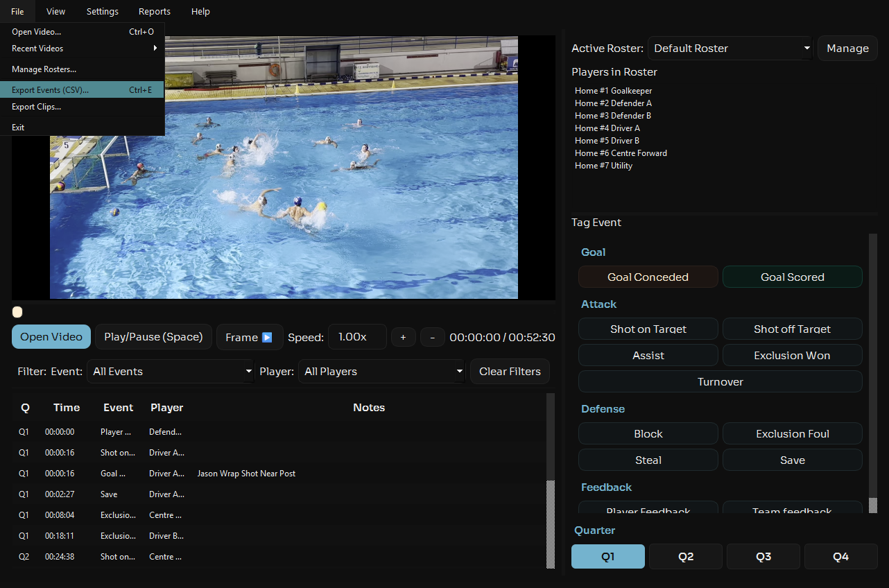Open the Active Roster dropdown

pyautogui.click(x=730, y=49)
